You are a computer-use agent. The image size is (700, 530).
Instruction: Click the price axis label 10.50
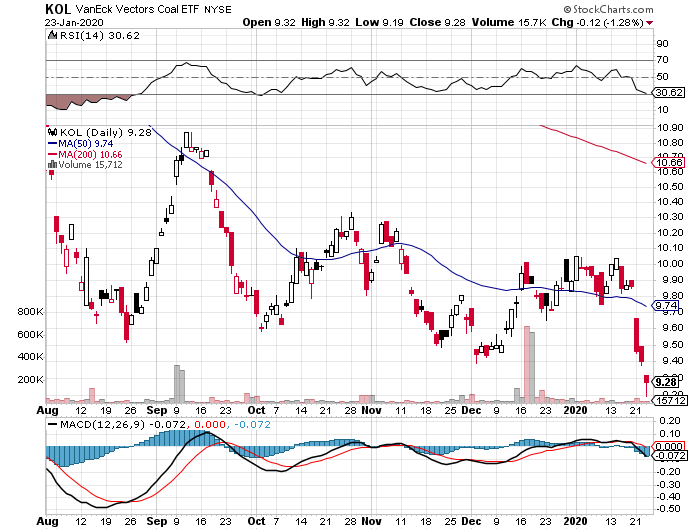(x=670, y=187)
